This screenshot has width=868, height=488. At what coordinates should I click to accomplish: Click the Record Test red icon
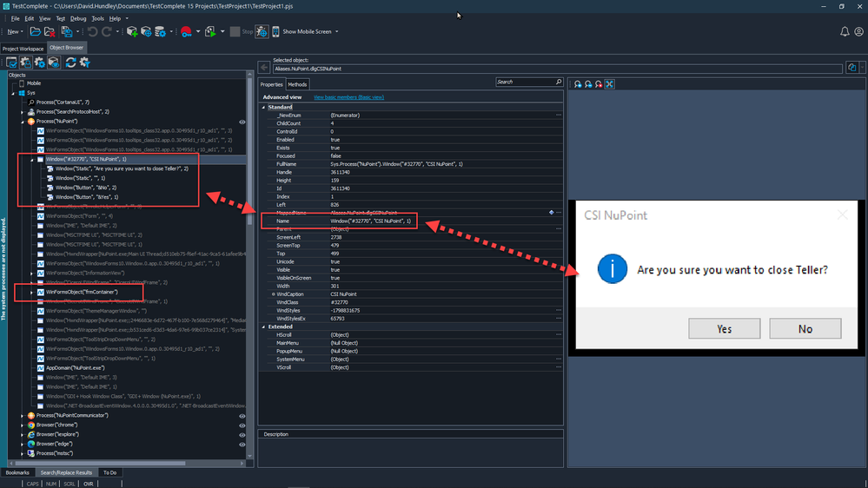pos(186,32)
